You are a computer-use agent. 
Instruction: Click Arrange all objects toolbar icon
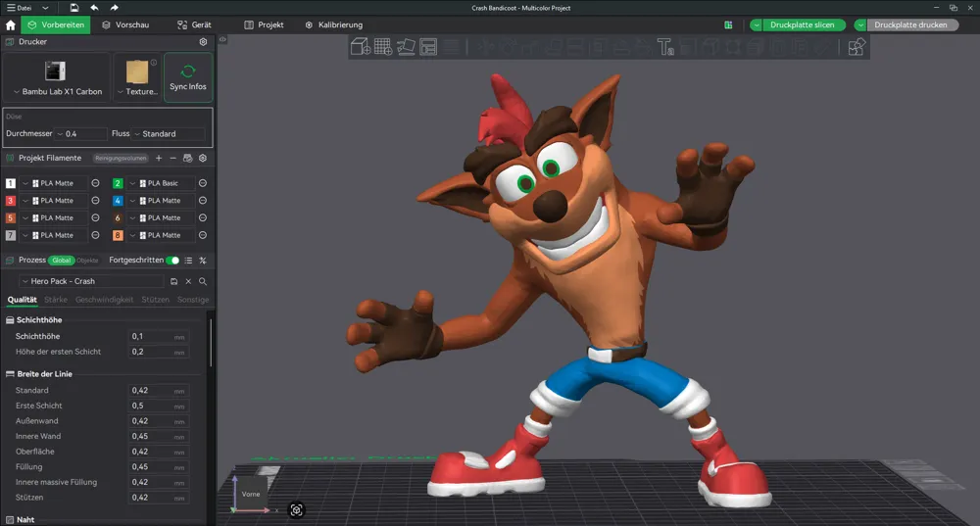[x=428, y=47]
